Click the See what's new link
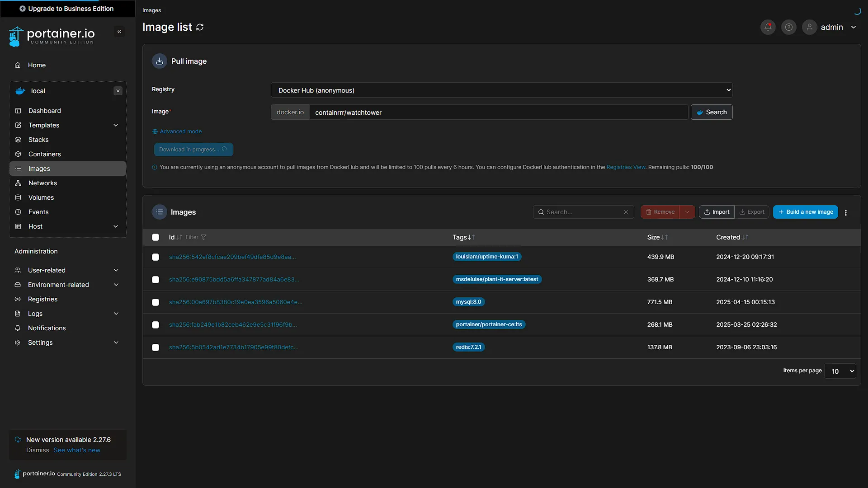Viewport: 868px width, 488px height. 77,450
